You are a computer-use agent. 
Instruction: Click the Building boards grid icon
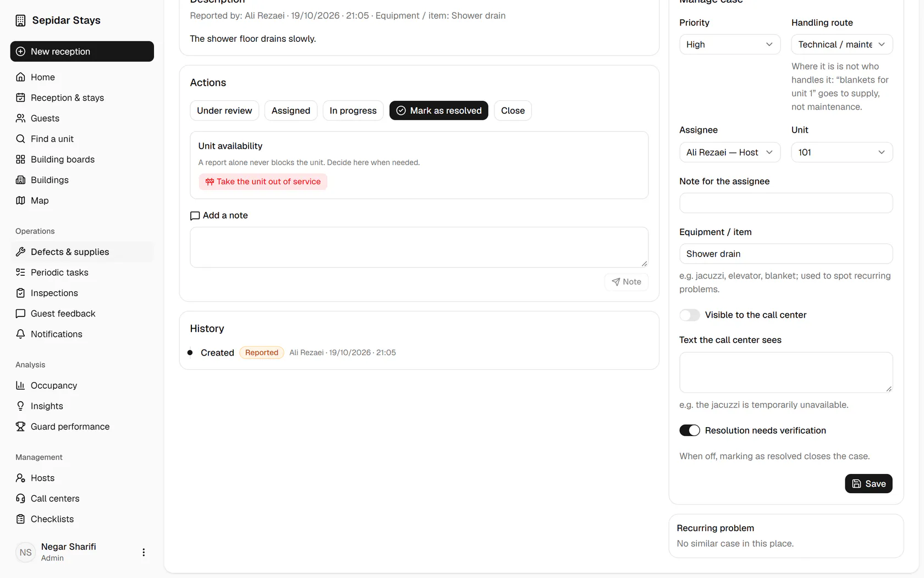pyautogui.click(x=20, y=159)
